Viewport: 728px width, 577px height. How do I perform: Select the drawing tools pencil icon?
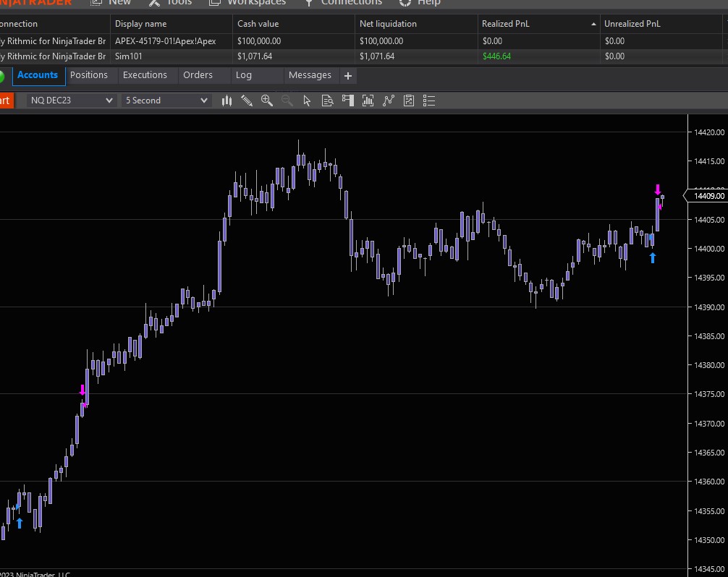click(x=247, y=101)
